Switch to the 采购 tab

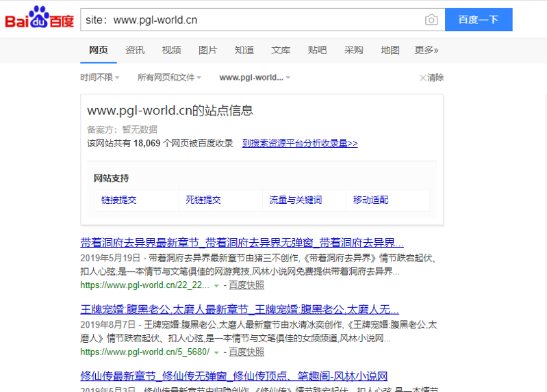(x=354, y=50)
